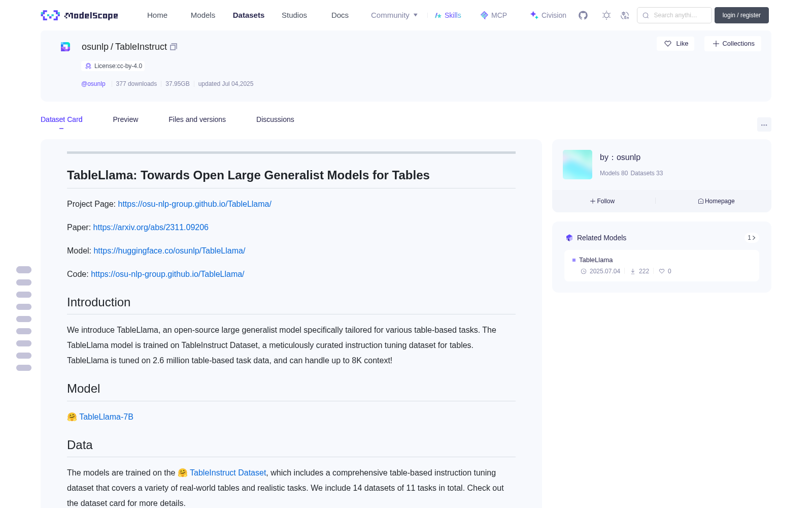Go to the Home page
812x508 pixels.
point(157,15)
